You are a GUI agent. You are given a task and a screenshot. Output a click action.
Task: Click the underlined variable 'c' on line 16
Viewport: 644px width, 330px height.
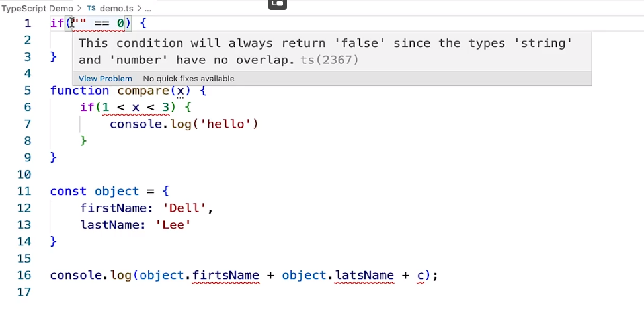[421, 276]
